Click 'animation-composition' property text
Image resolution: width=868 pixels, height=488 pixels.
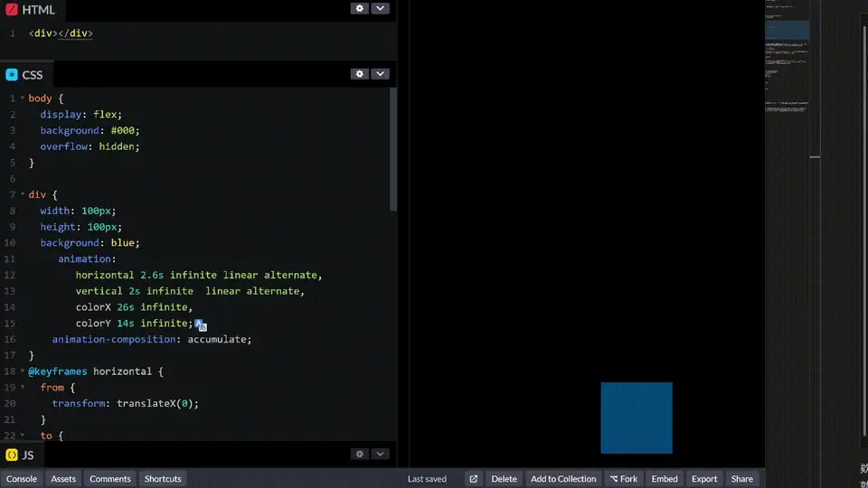[x=114, y=339]
